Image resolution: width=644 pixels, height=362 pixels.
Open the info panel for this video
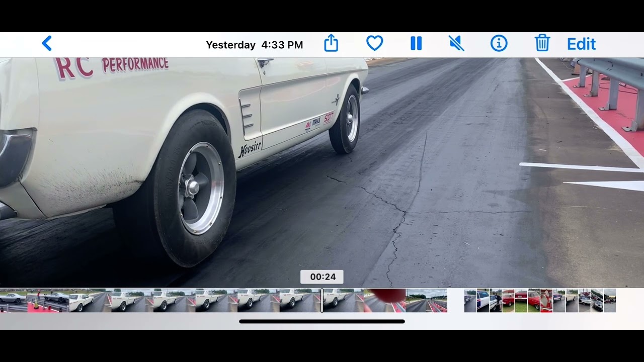(499, 43)
